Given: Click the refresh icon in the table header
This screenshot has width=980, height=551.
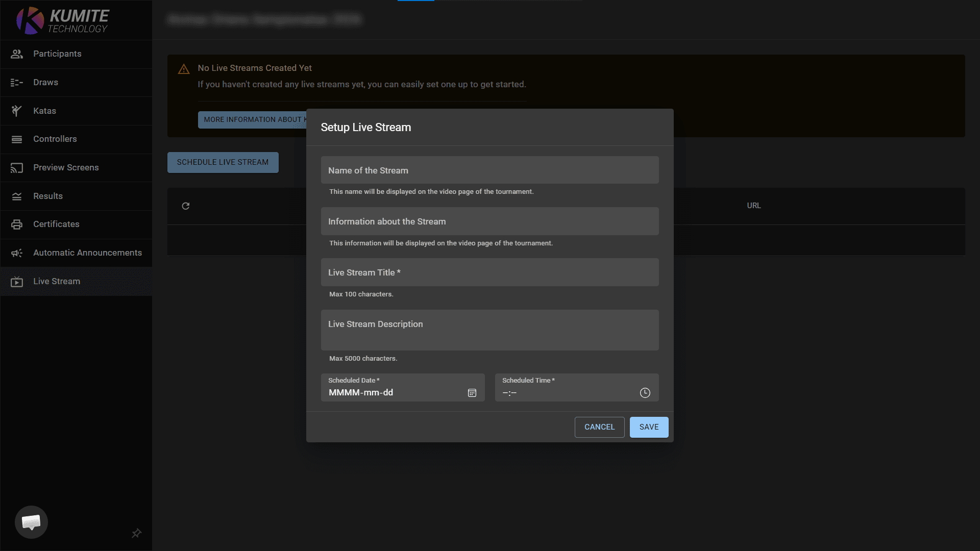Looking at the screenshot, I should (186, 206).
